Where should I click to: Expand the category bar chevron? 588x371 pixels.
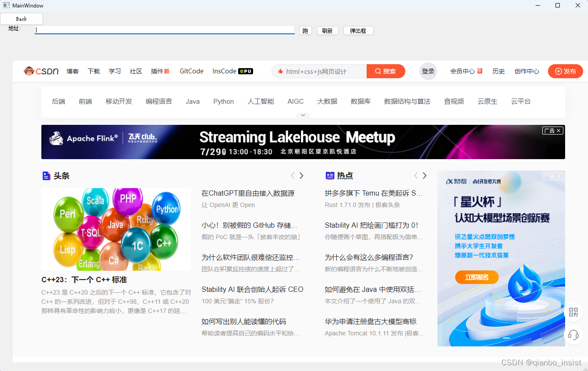[x=303, y=115]
